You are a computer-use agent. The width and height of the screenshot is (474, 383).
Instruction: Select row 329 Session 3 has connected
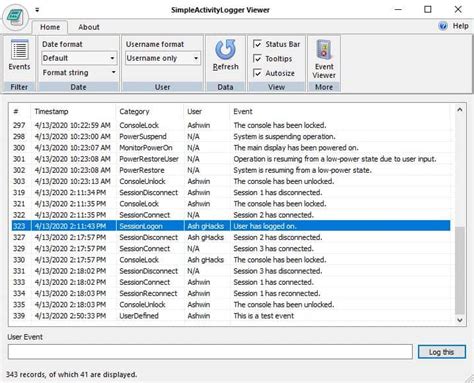(x=231, y=249)
